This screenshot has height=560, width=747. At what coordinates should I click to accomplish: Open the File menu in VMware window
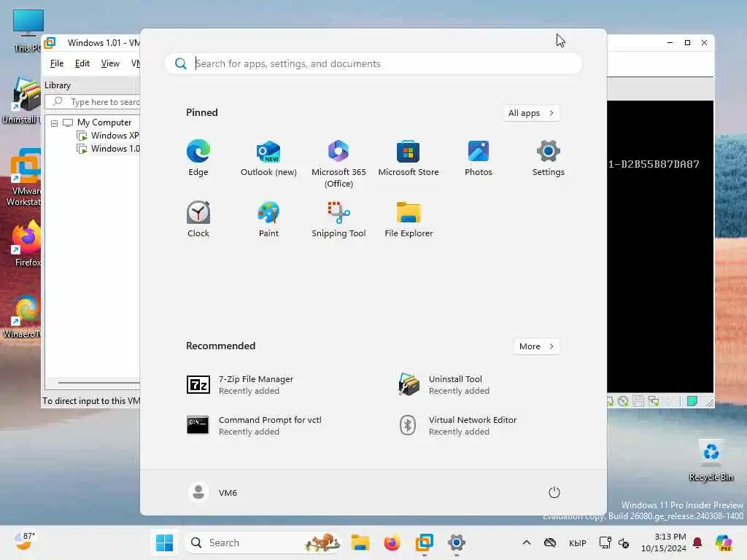pos(57,63)
